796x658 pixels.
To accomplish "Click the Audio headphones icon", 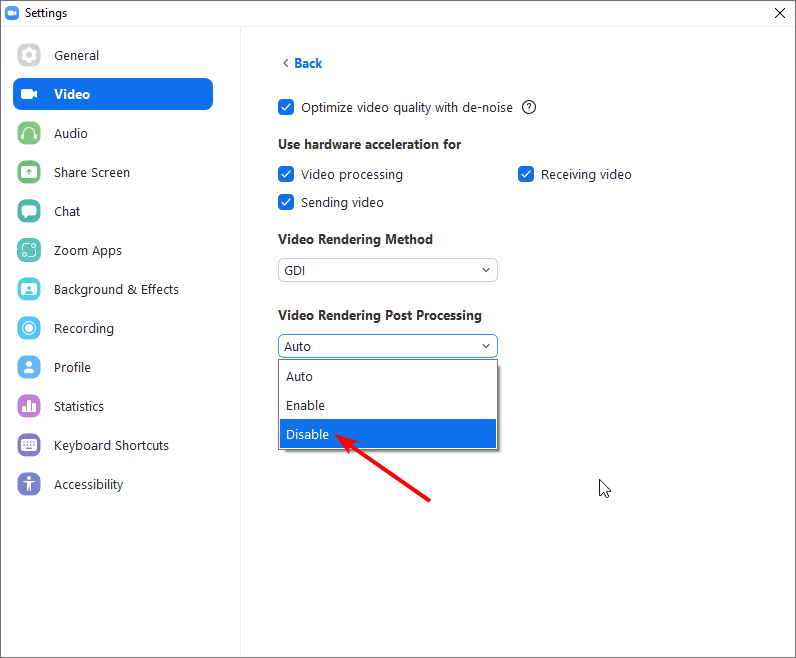I will pyautogui.click(x=29, y=133).
